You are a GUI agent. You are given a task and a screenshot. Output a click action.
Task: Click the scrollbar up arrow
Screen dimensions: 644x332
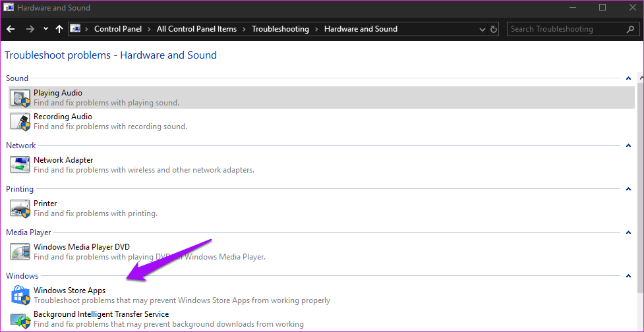pyautogui.click(x=641, y=76)
